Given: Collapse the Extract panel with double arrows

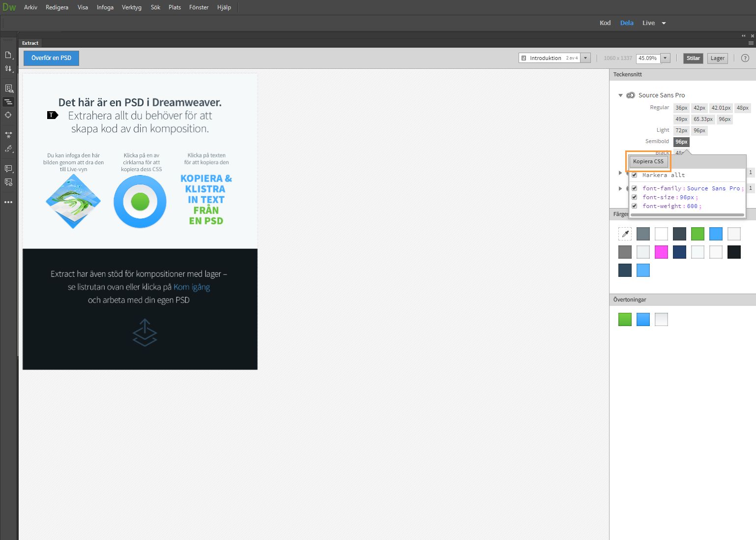Looking at the screenshot, I should 744,36.
